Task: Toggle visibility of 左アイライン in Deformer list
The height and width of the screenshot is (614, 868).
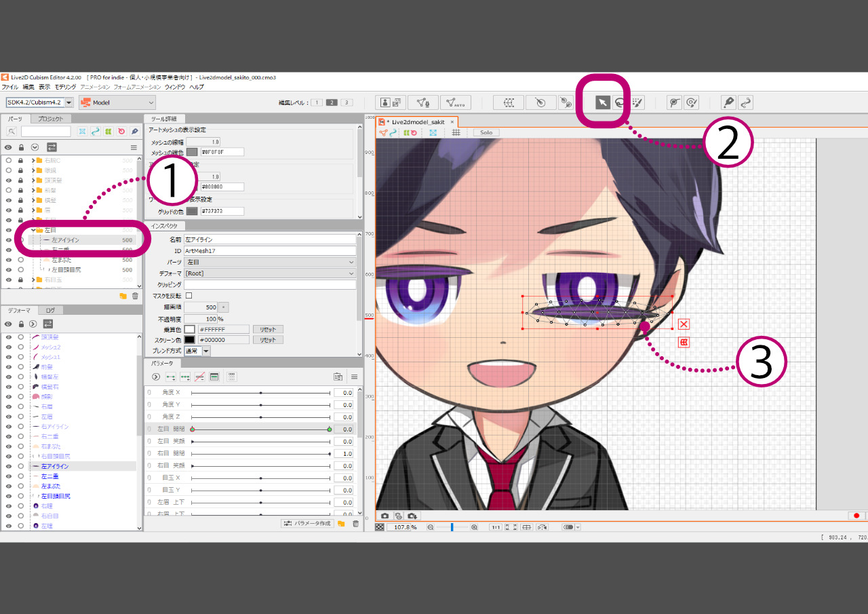Action: coord(8,466)
